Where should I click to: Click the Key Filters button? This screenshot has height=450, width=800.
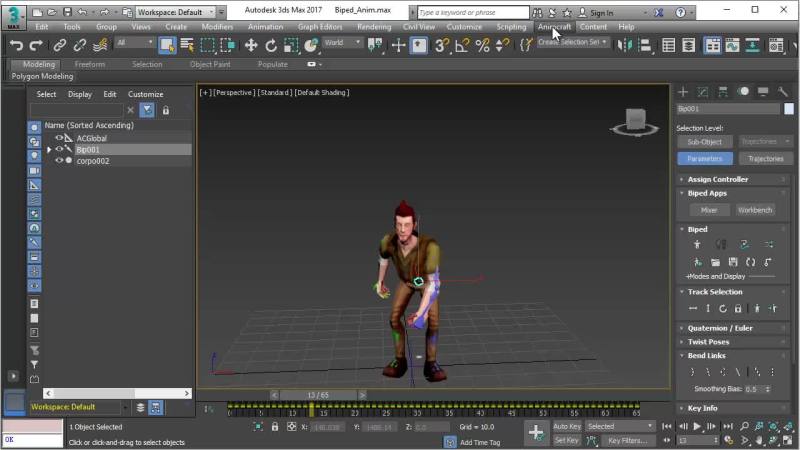coord(627,440)
